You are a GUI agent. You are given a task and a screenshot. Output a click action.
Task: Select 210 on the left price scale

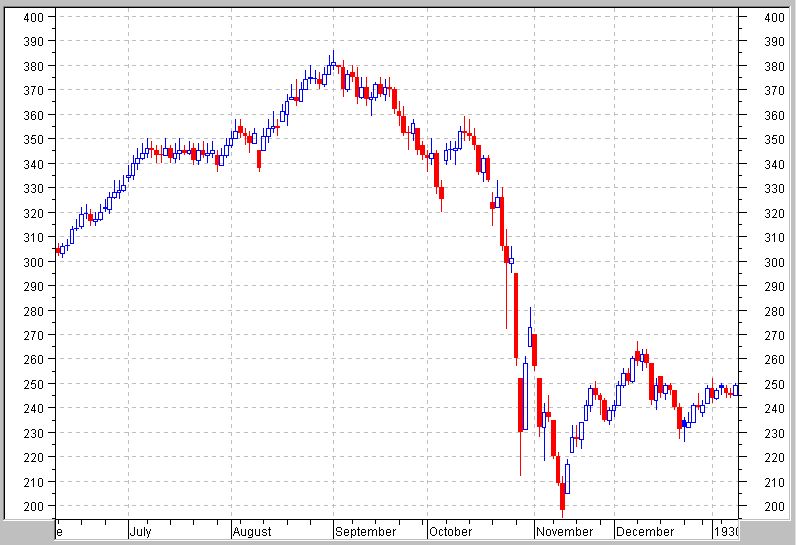pos(34,482)
